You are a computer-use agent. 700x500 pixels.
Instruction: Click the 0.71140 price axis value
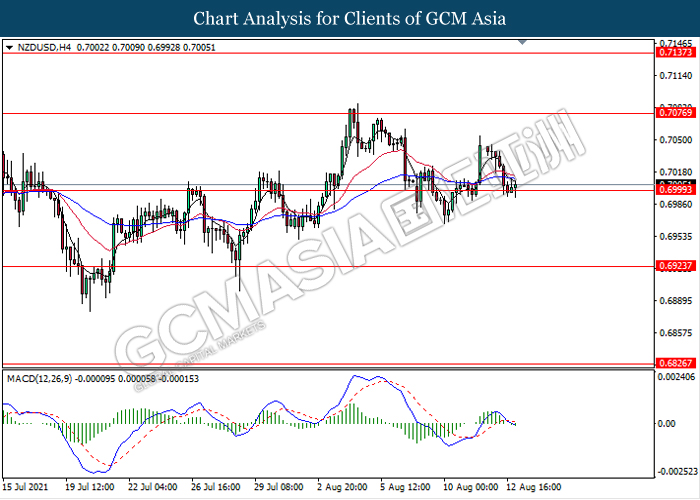[x=676, y=76]
